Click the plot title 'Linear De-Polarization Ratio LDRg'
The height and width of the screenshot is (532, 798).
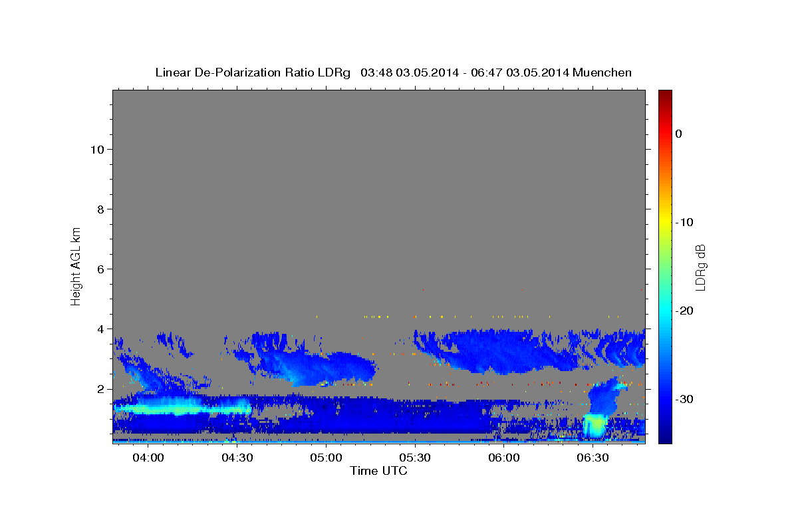click(x=252, y=72)
